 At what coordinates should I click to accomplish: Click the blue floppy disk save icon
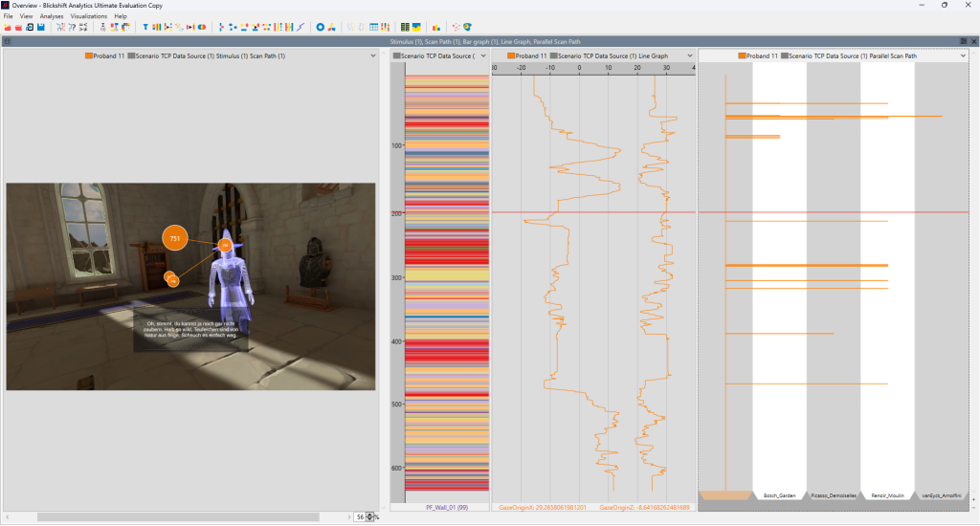coord(41,27)
